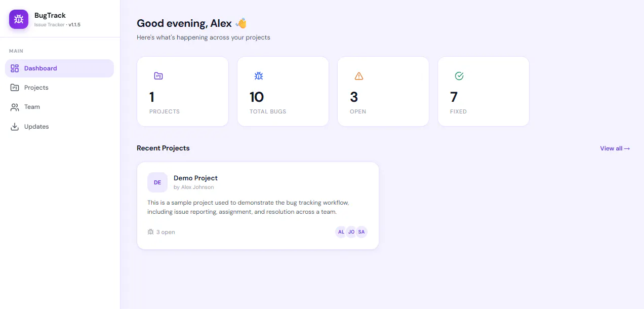
Task: Click the BugTrack purple bug logo
Action: coord(19,19)
